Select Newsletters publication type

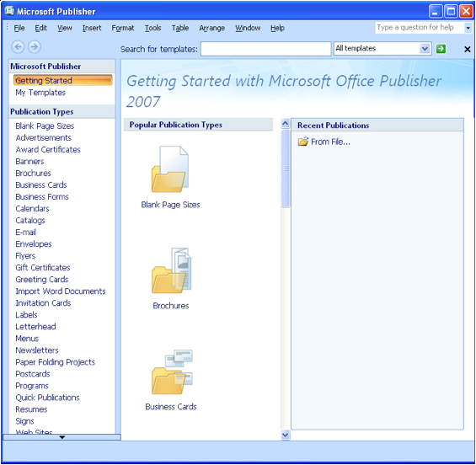pos(37,350)
